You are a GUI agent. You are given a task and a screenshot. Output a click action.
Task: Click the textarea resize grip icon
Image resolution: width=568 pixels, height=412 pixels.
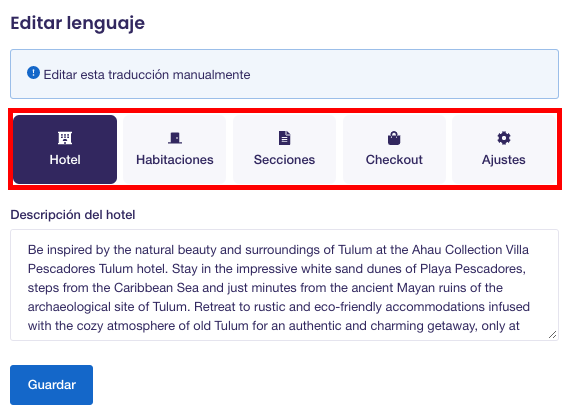552,335
